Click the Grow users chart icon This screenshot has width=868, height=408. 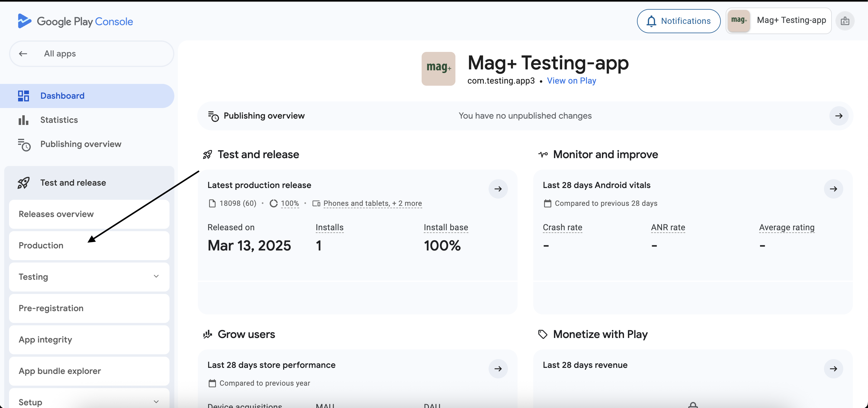[207, 334]
